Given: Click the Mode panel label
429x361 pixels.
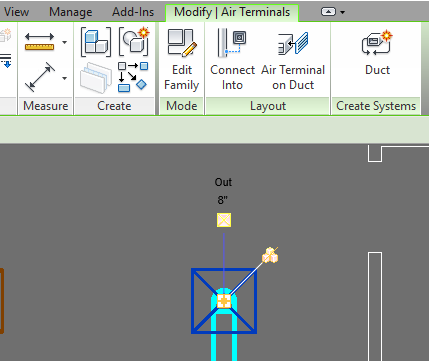Looking at the screenshot, I should click(x=182, y=106).
